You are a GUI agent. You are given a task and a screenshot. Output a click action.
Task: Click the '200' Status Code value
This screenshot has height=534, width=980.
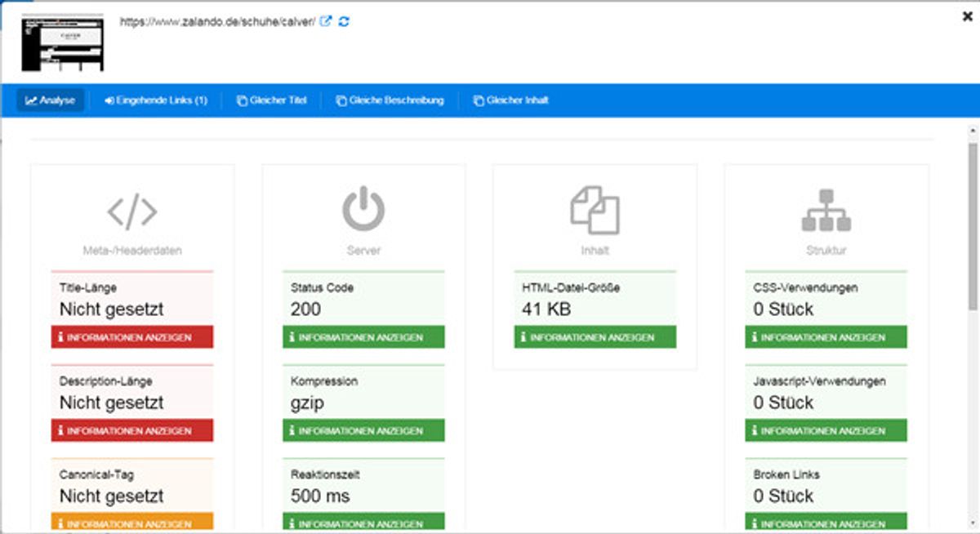[305, 309]
